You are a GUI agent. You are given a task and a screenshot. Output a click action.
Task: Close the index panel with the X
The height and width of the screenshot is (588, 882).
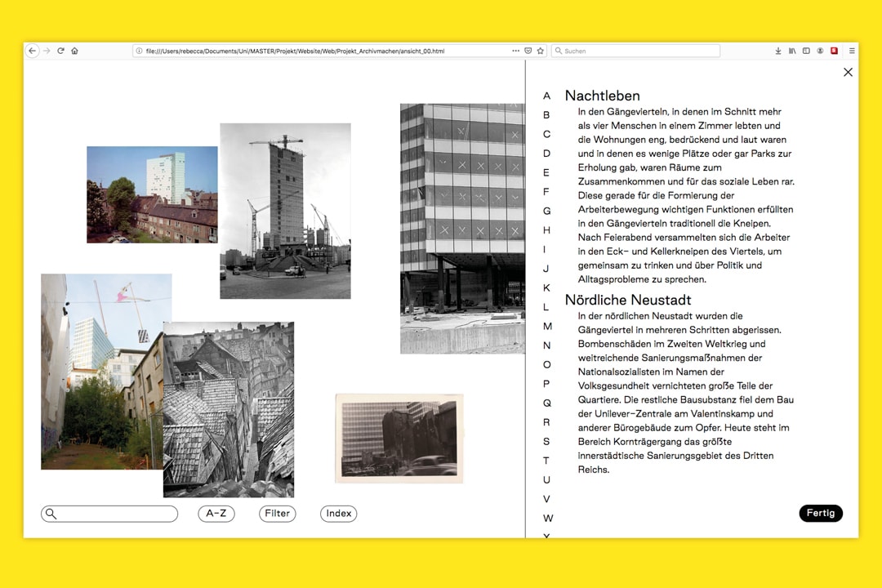[849, 72]
